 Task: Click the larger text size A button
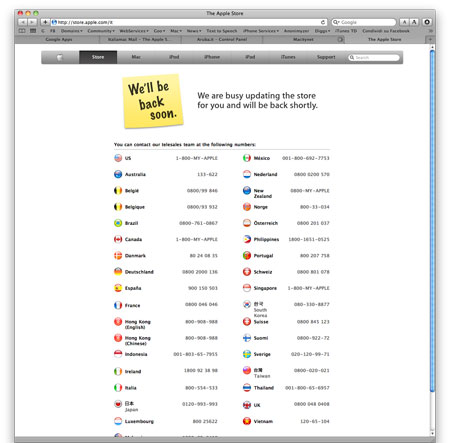[x=414, y=22]
